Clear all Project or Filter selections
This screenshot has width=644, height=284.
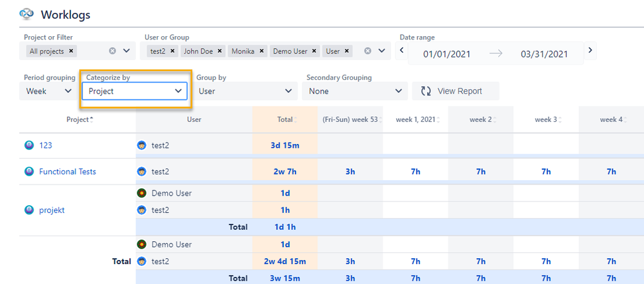pos(112,51)
